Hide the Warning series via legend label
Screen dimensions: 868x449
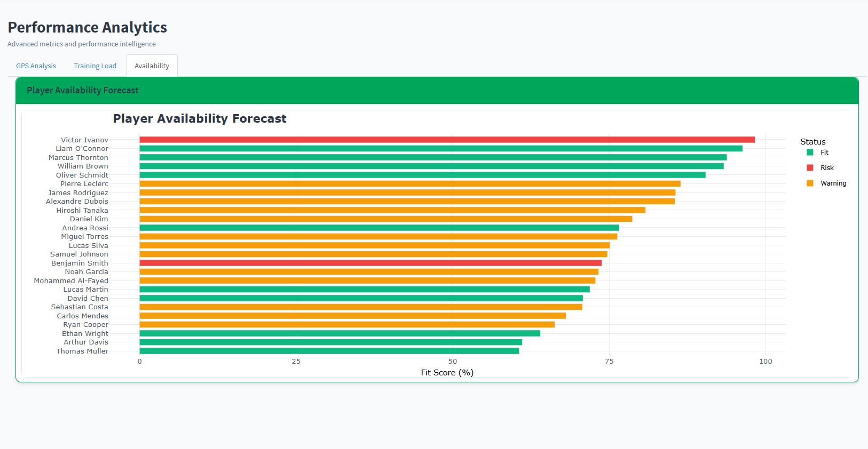coord(833,183)
